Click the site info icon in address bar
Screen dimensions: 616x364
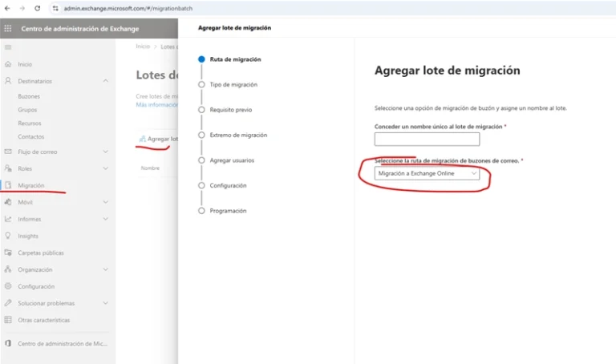pyautogui.click(x=55, y=8)
